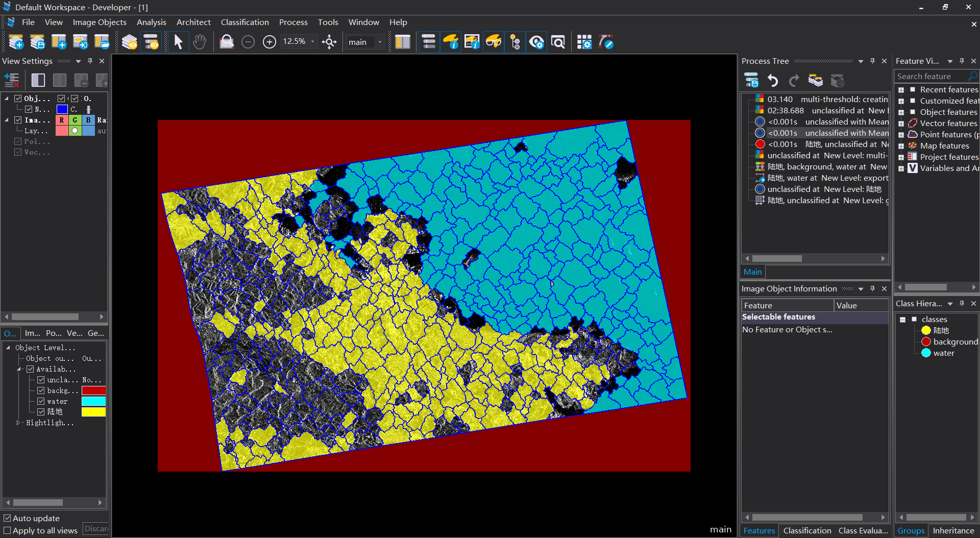Image resolution: width=980 pixels, height=538 pixels.
Task: Open the Classification menu
Action: click(244, 22)
